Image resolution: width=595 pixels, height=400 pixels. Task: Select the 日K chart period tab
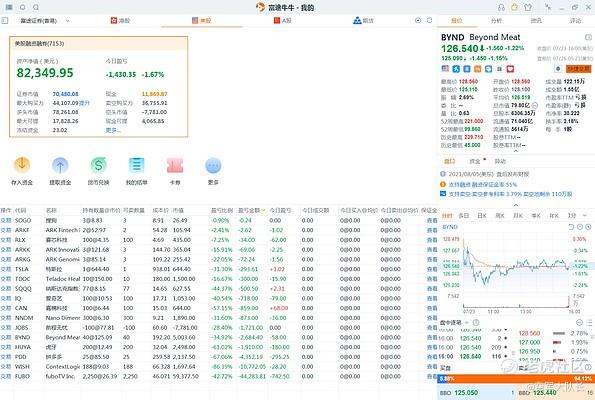(x=482, y=216)
